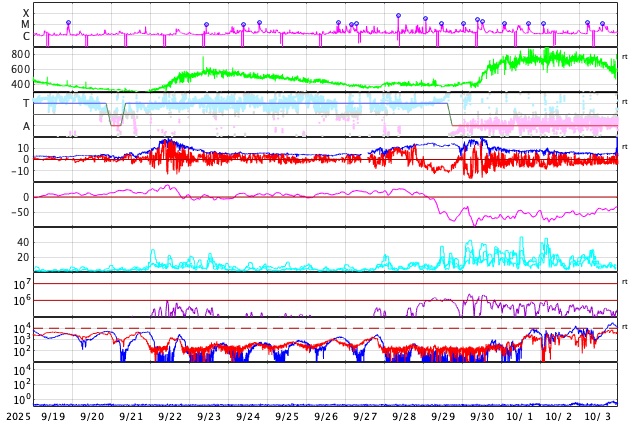634x424 pixels.
Task: Click the -50 tick on magenta plot
Action: point(19,212)
